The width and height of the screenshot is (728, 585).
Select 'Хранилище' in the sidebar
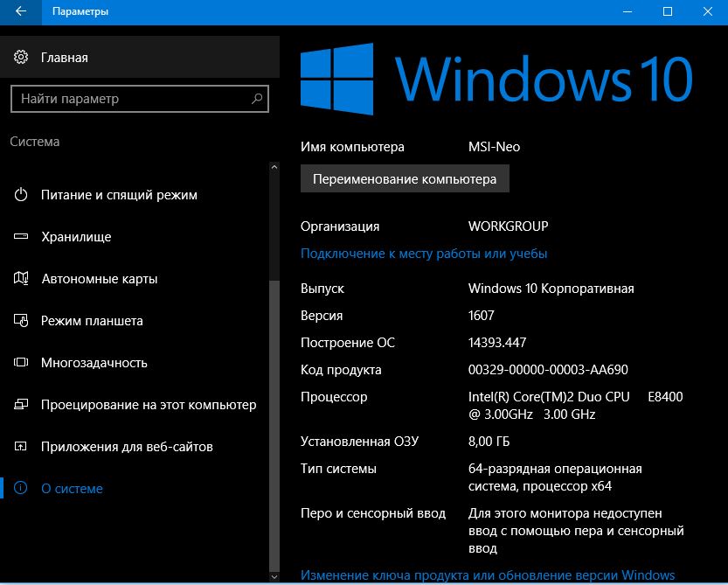point(76,237)
